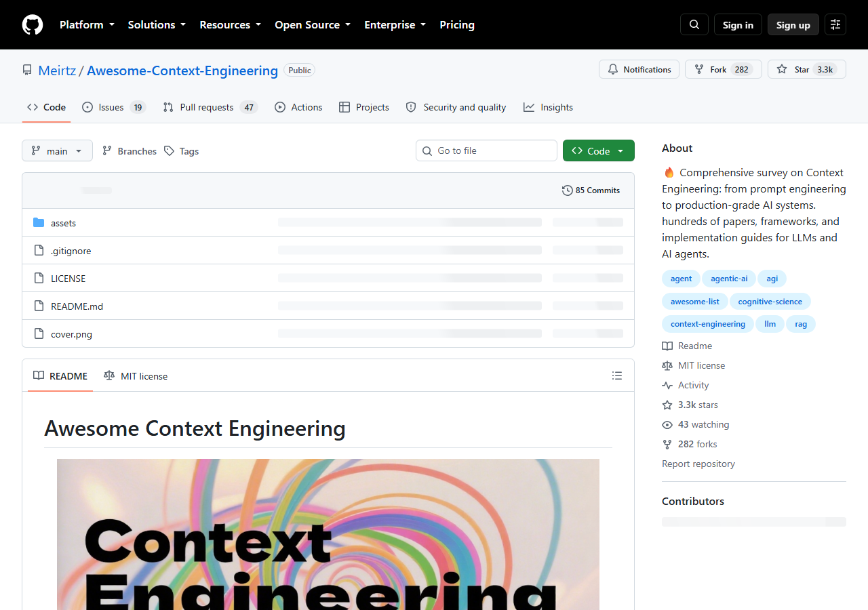868x610 pixels.
Task: Switch to the Insights tab
Action: click(548, 107)
